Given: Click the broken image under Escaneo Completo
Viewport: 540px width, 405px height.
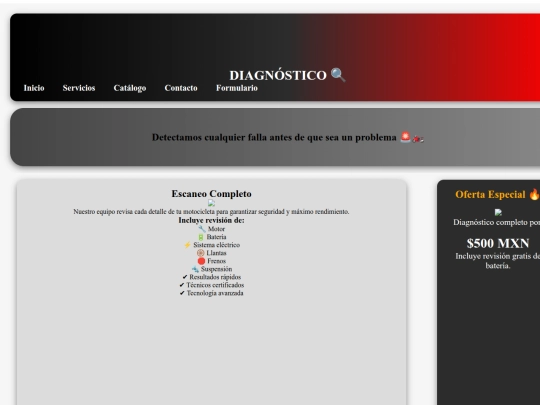Looking at the screenshot, I should pyautogui.click(x=211, y=203).
